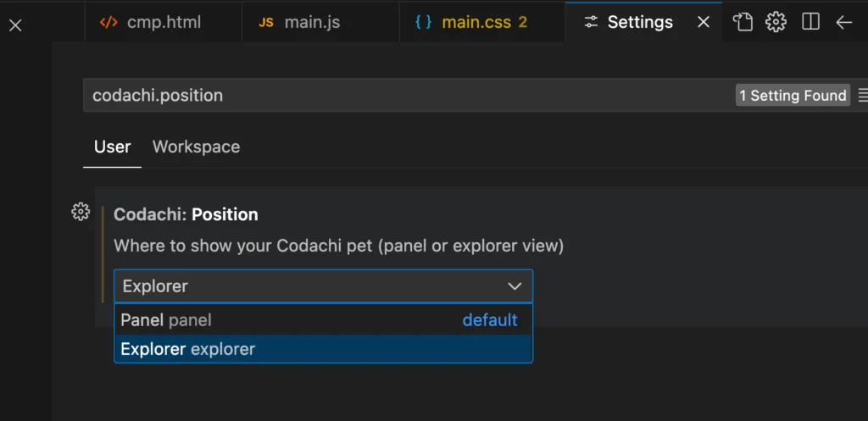Collapse the dropdown using its chevron arrow
This screenshot has height=421, width=868.
point(515,286)
